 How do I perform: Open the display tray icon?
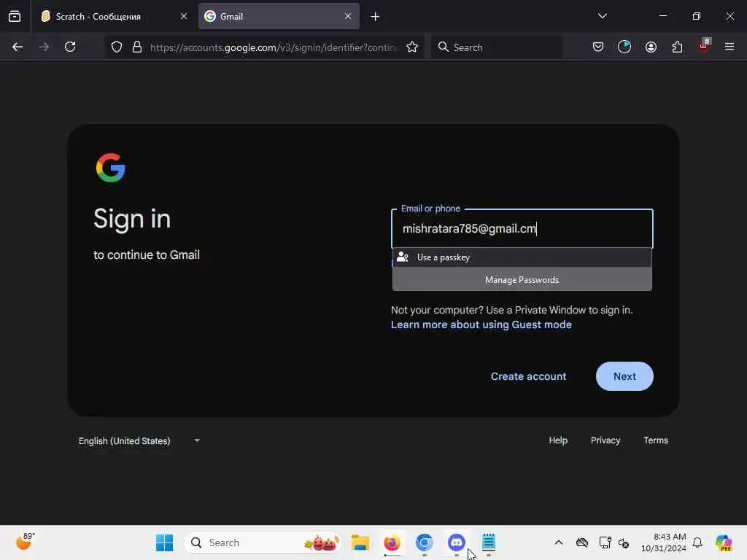coord(605,542)
